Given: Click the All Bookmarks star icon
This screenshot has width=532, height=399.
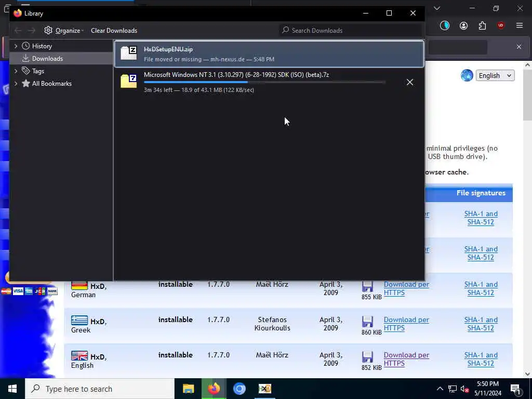Looking at the screenshot, I should pyautogui.click(x=26, y=84).
